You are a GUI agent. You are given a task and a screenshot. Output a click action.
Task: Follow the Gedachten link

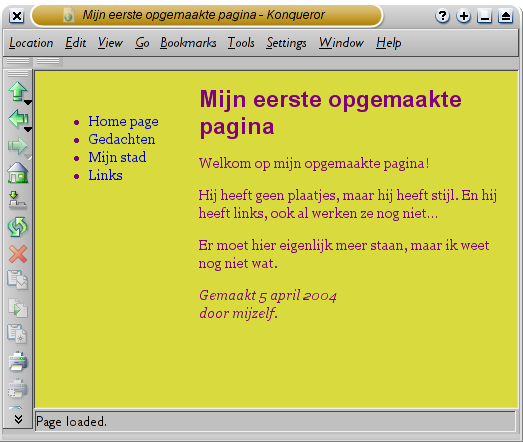pyautogui.click(x=122, y=139)
